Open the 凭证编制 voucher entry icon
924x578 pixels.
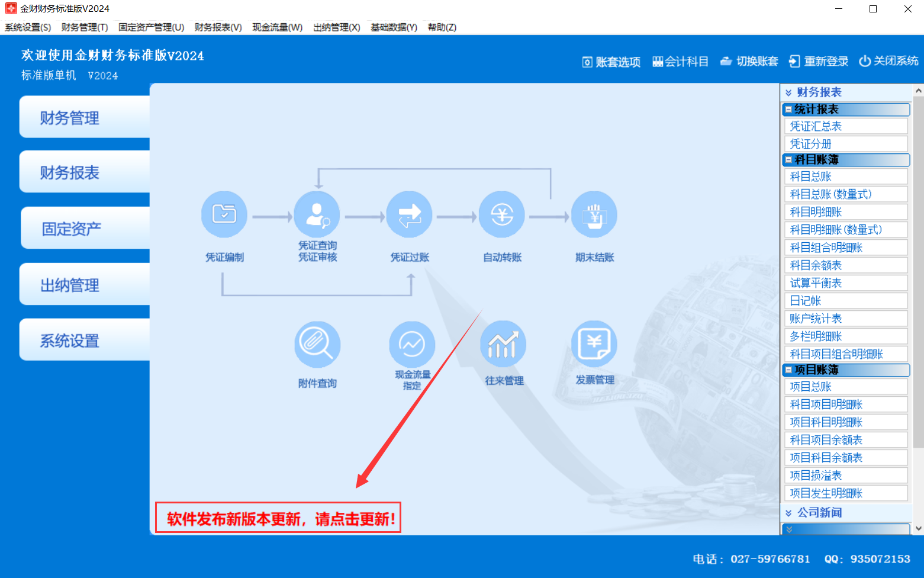coord(224,214)
